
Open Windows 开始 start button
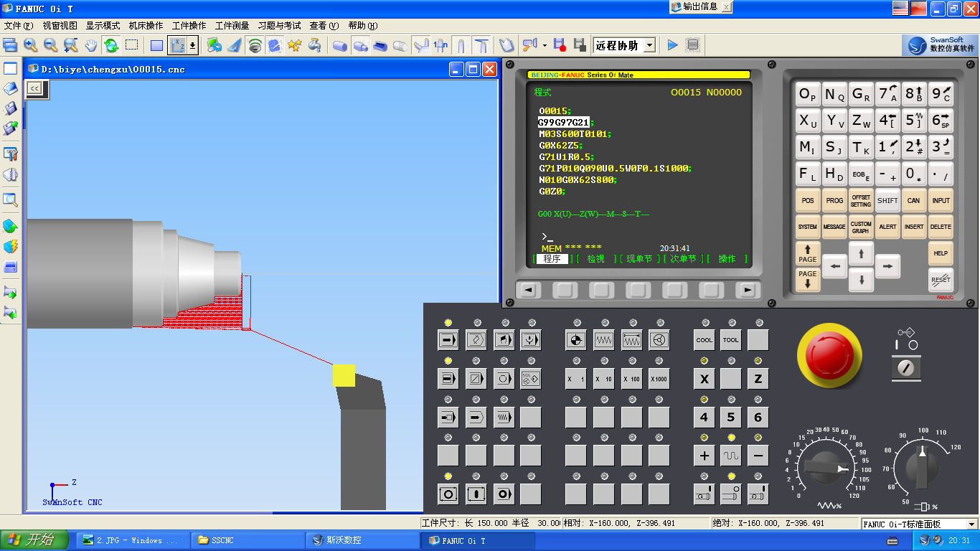(34, 540)
